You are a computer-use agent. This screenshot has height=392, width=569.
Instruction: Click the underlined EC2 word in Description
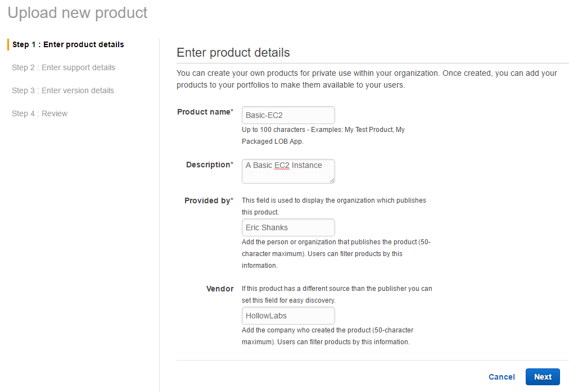coord(282,166)
